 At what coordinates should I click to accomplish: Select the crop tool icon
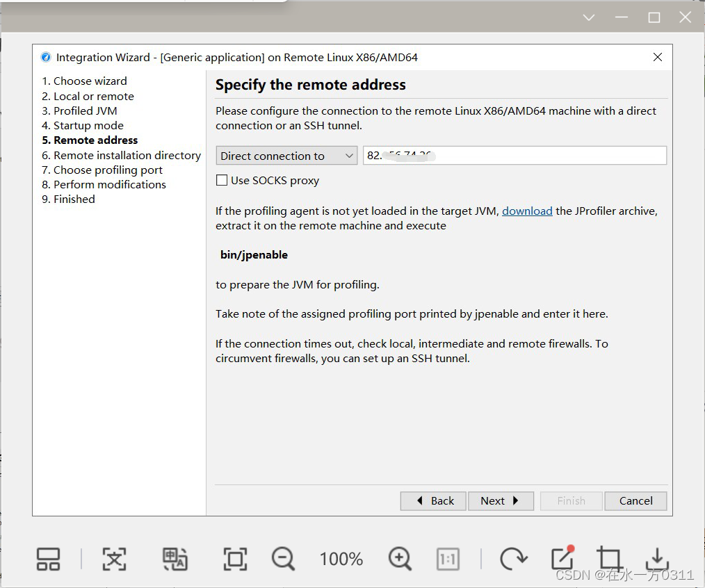coord(609,559)
